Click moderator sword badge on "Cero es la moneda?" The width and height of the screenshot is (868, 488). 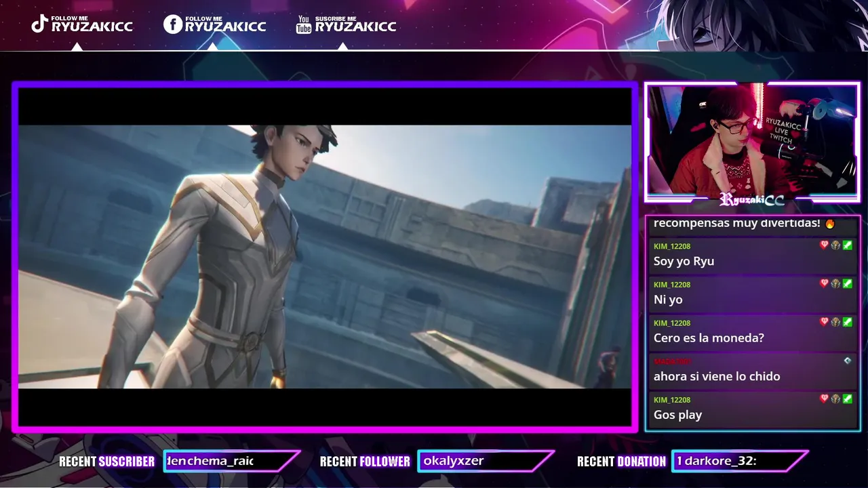pyautogui.click(x=847, y=322)
